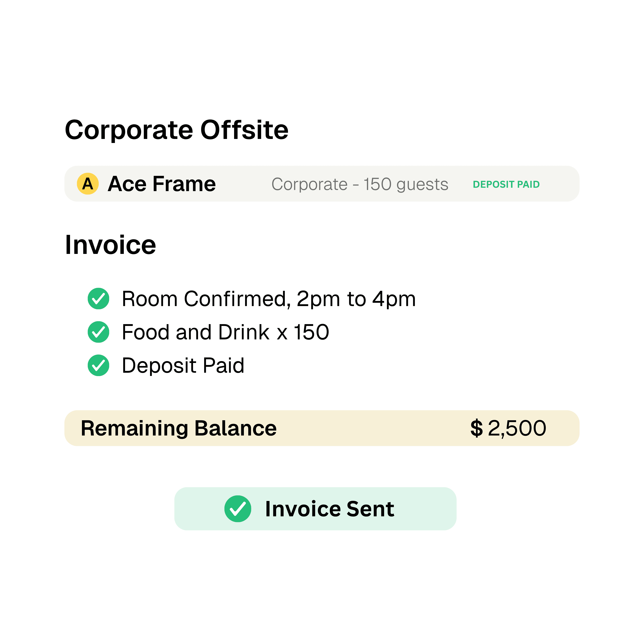Select the Food and Drink x 150 line
This screenshot has width=644, height=644.
(226, 332)
